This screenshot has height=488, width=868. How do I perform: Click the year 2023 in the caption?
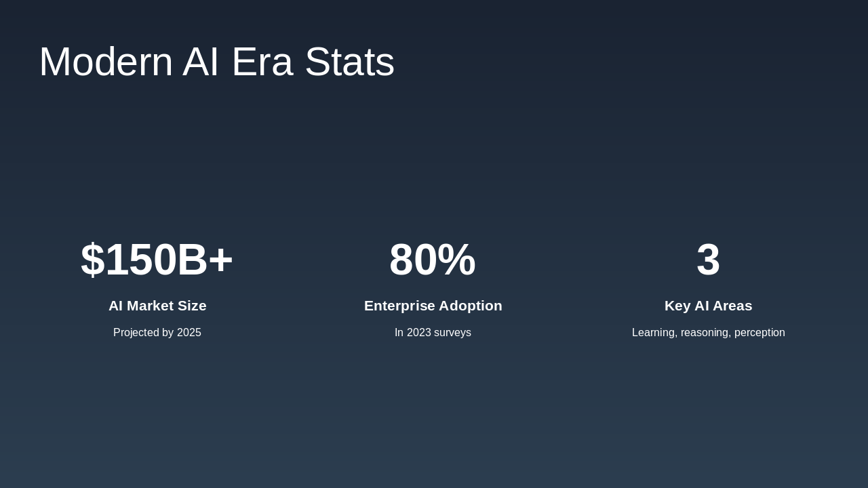coord(418,333)
